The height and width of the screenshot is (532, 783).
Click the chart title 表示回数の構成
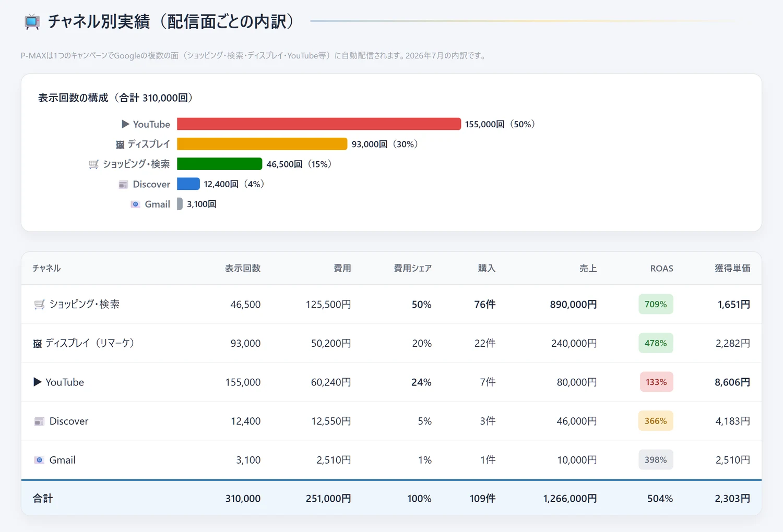tap(116, 98)
